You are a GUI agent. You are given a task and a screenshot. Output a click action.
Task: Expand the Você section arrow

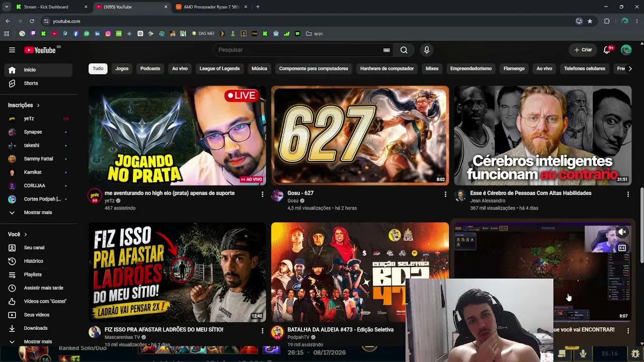(26, 234)
